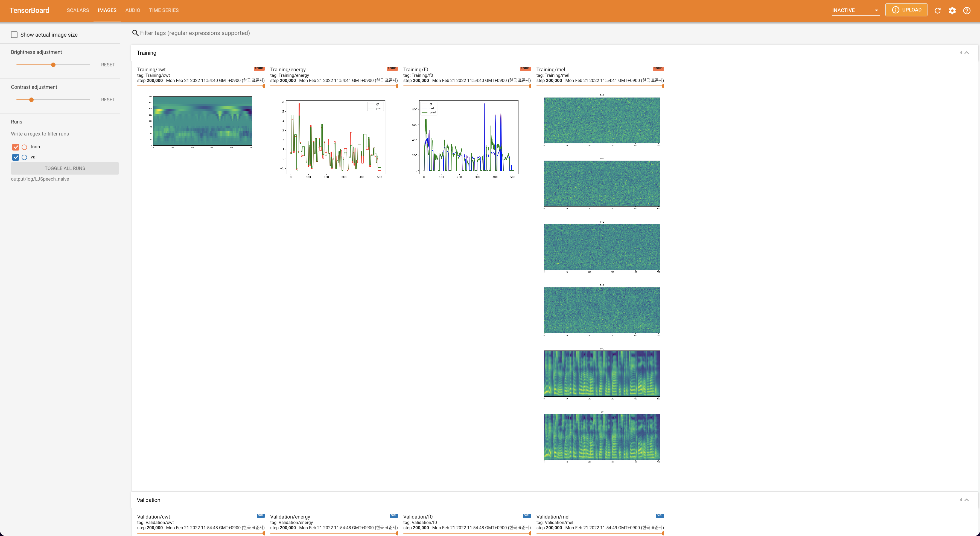
Task: Uncheck the val run checkbox
Action: click(16, 157)
